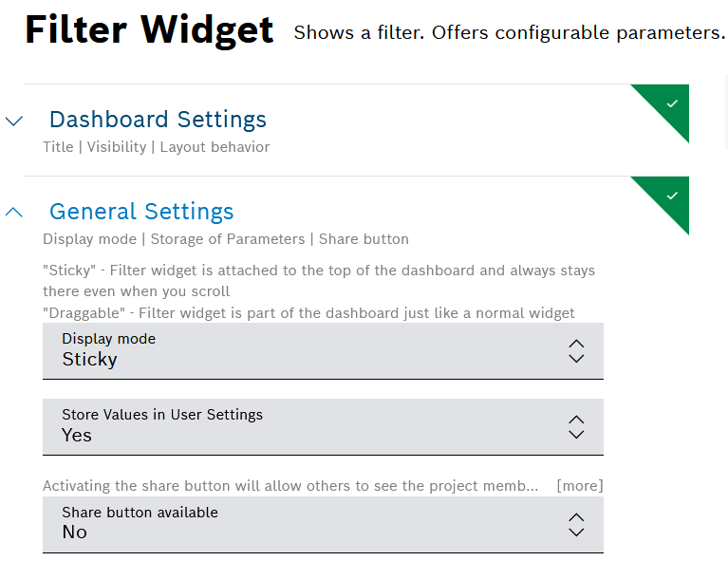This screenshot has width=728, height=561.
Task: Select the General Settings section heading
Action: pyautogui.click(x=141, y=212)
